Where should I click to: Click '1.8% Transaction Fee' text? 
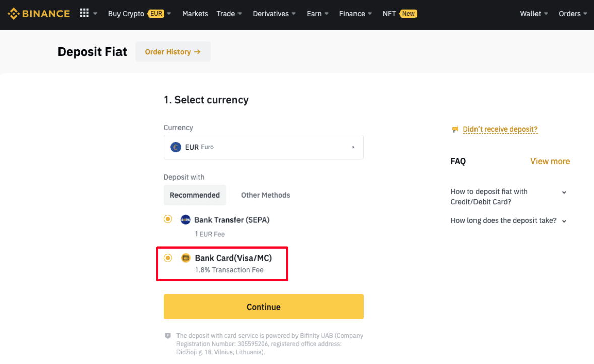(x=229, y=270)
